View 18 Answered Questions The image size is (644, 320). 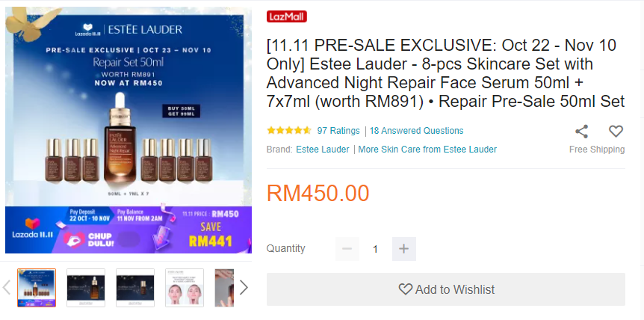pos(416,131)
